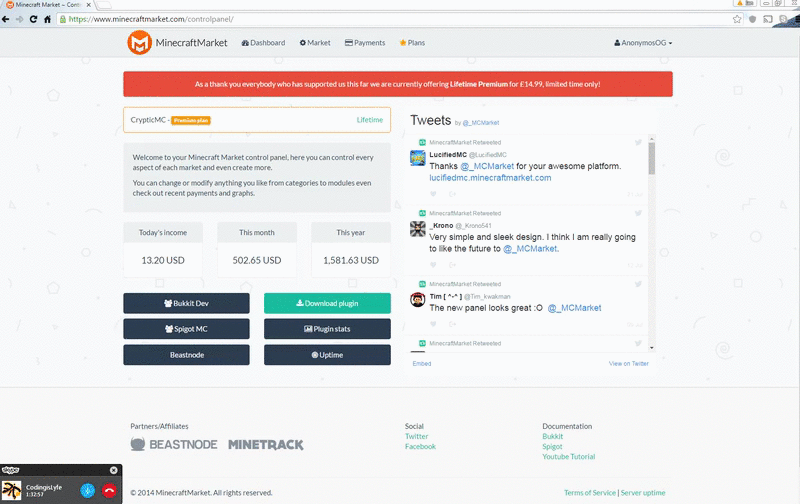800x504 pixels.
Task: Click @_MCMarket mention in Tim's tweet
Action: (x=574, y=308)
